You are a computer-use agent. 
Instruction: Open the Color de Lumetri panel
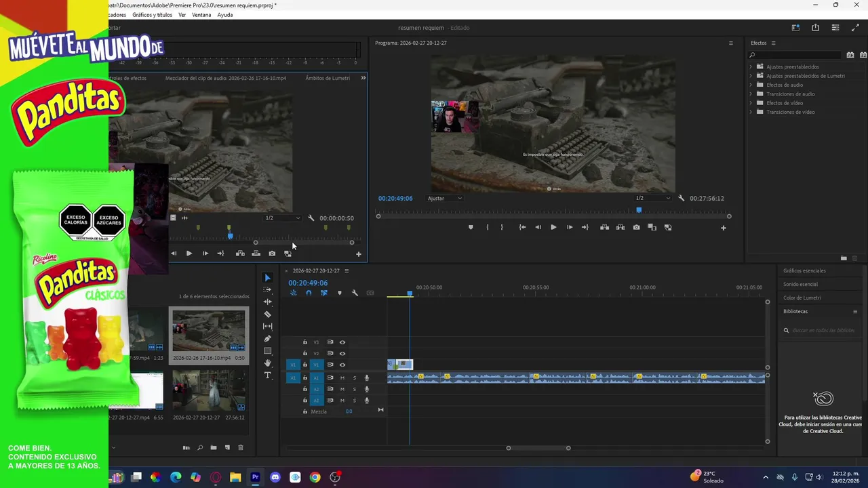tap(802, 298)
